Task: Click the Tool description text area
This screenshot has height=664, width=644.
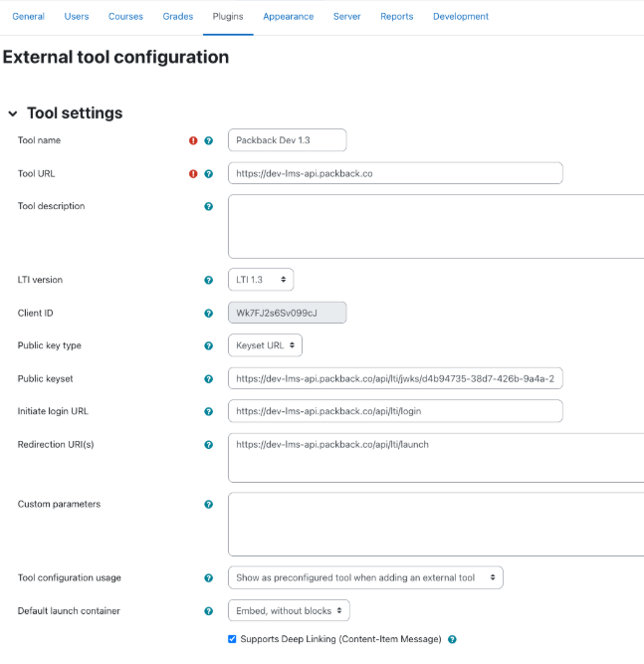Action: [x=436, y=227]
